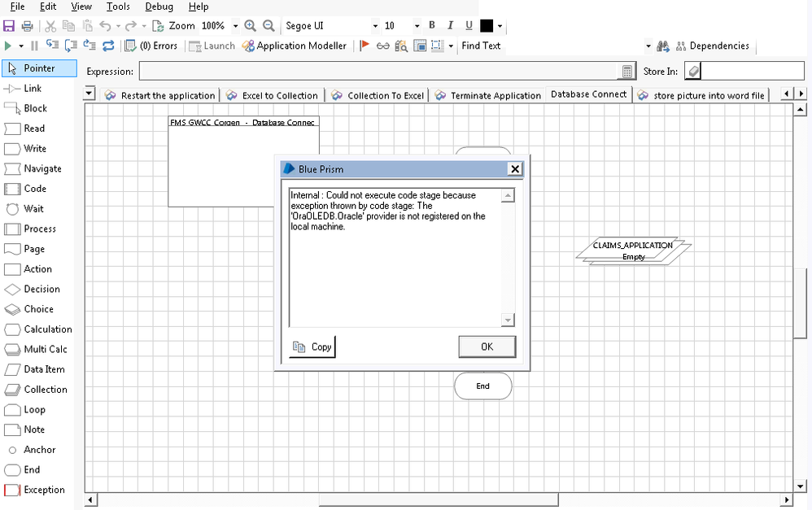This screenshot has height=510, width=812.
Task: Open the Debug menu
Action: pyautogui.click(x=159, y=7)
